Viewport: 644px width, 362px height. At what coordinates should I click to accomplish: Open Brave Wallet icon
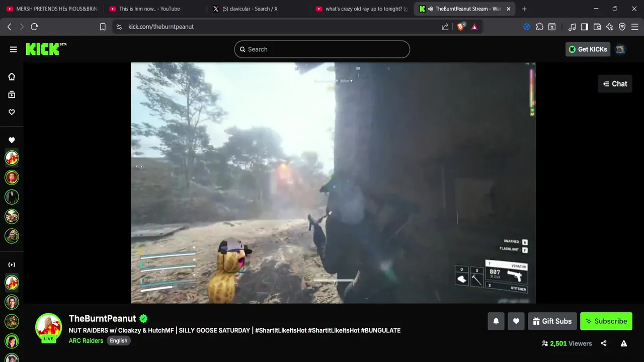coord(597,27)
